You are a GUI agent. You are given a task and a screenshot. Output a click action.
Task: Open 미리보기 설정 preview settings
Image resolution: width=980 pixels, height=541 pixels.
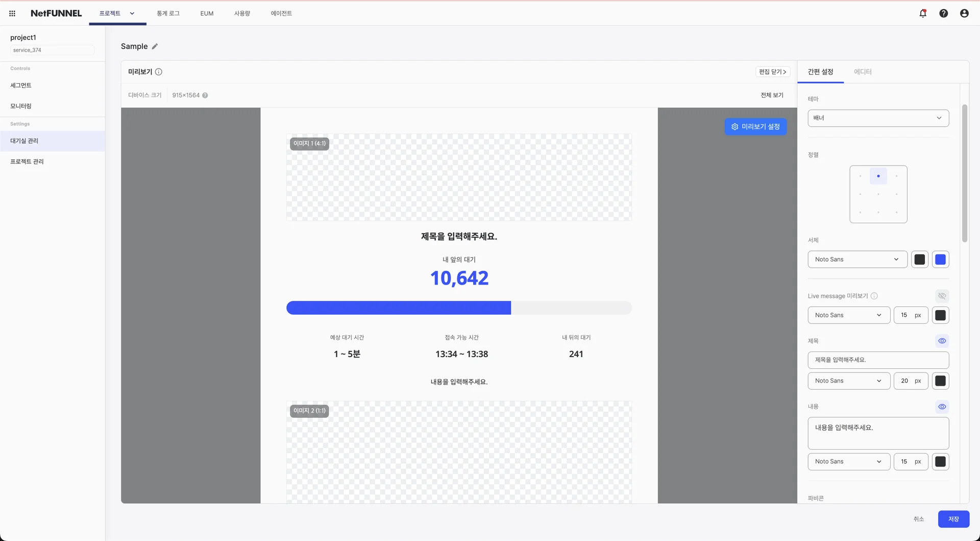pos(755,127)
